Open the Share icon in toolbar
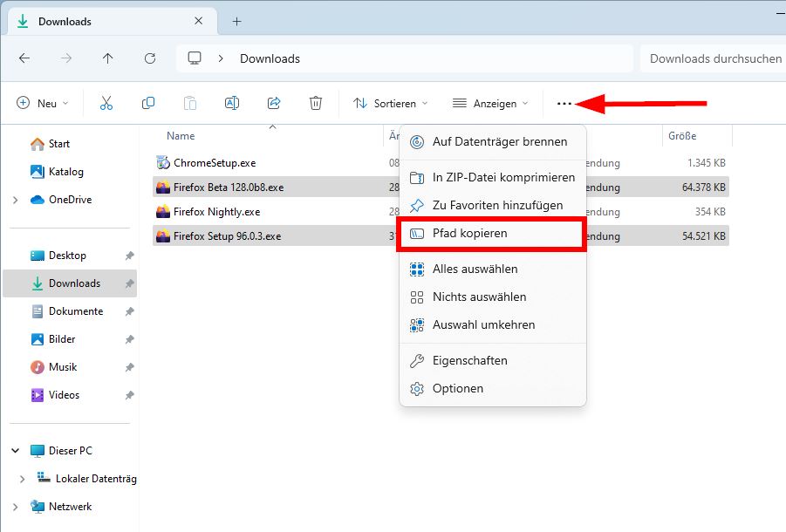786x532 pixels. 273,103
